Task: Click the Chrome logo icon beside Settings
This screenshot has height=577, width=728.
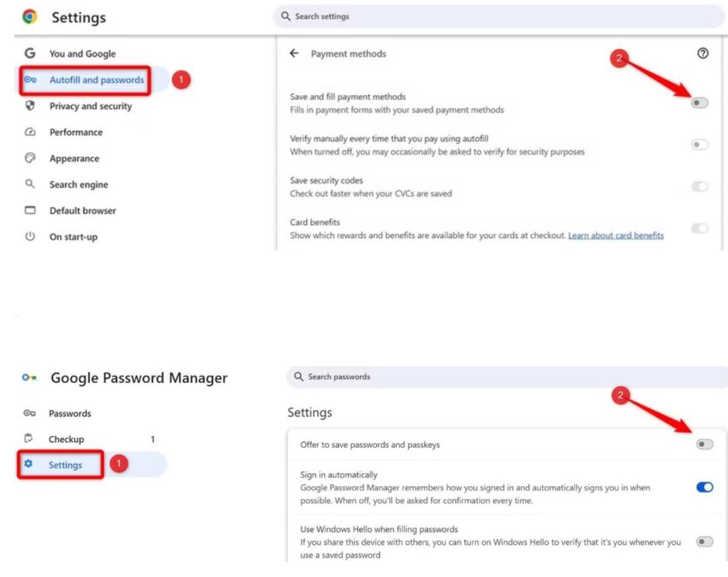Action: pyautogui.click(x=30, y=17)
